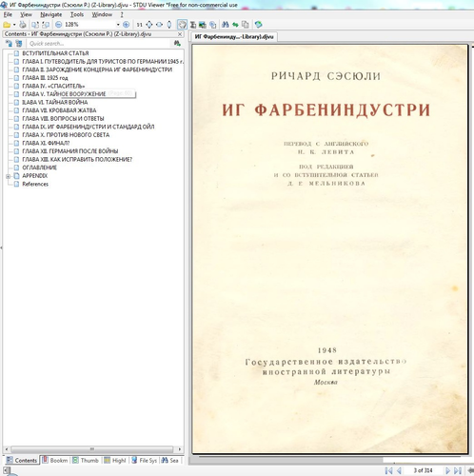
Task: Close the Contents side panel
Action: 180,34
